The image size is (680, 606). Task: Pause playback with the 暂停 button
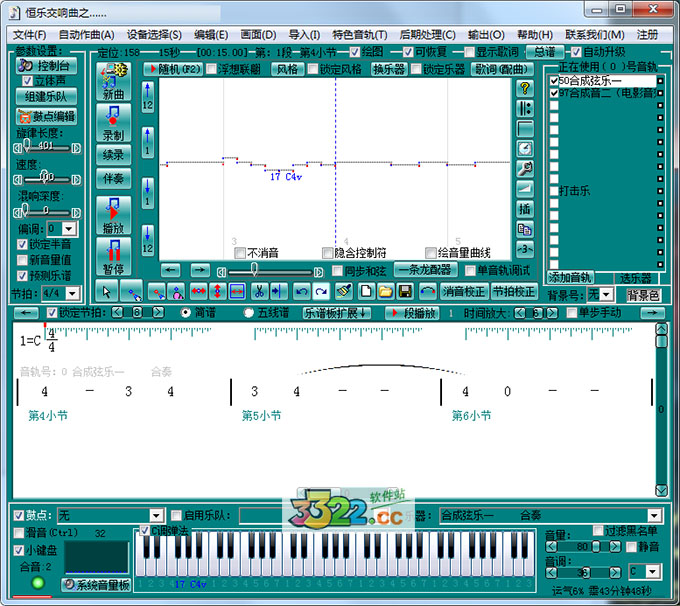(113, 256)
